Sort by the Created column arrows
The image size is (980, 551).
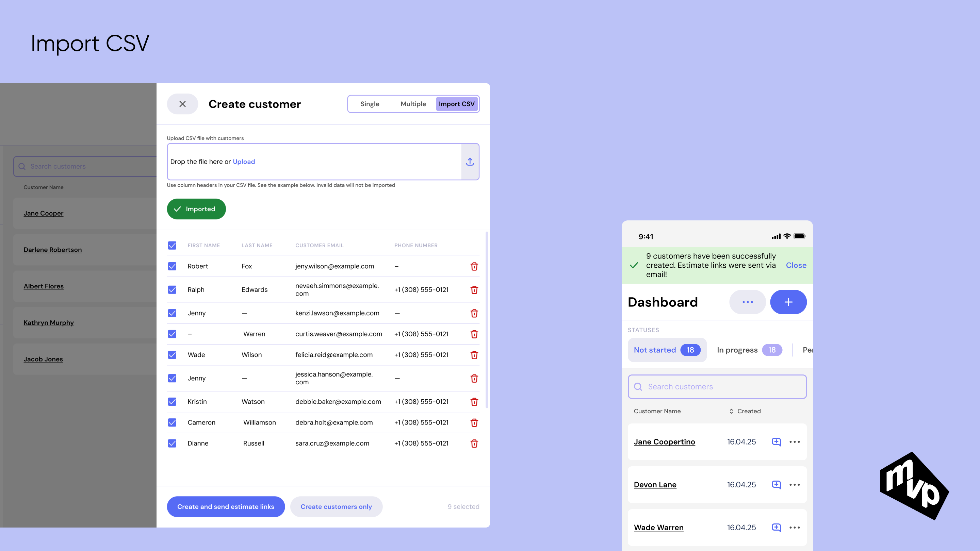731,411
